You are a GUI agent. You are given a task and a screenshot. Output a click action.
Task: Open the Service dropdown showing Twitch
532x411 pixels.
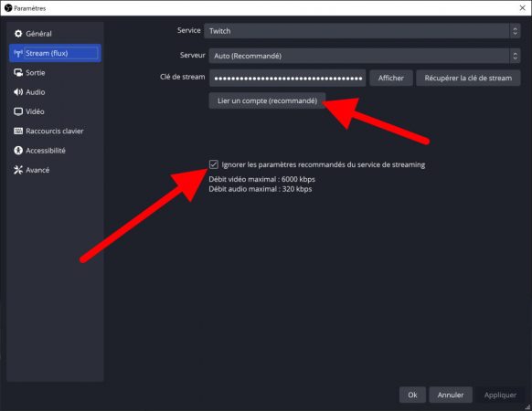coord(362,31)
